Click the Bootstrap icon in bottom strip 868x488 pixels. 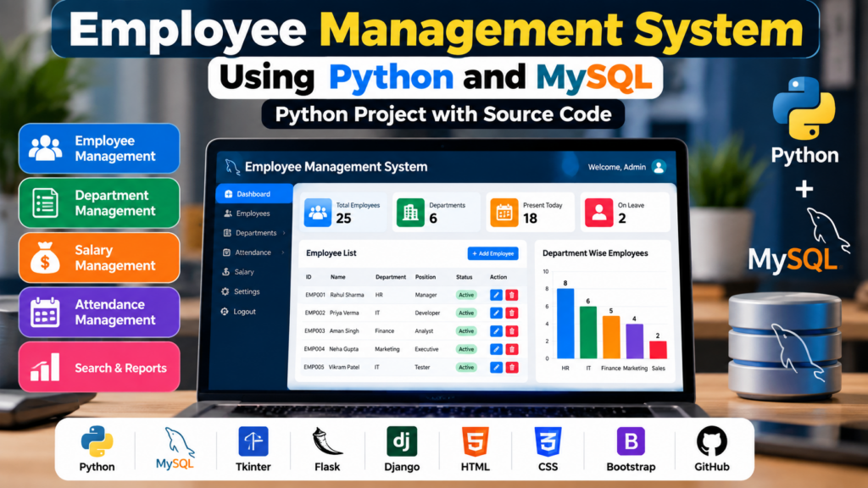click(x=631, y=441)
